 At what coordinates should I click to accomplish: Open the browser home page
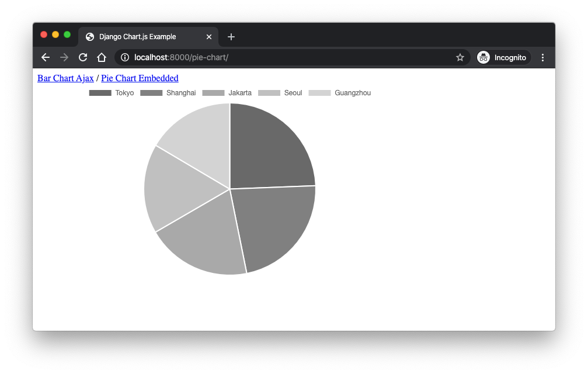coord(101,57)
